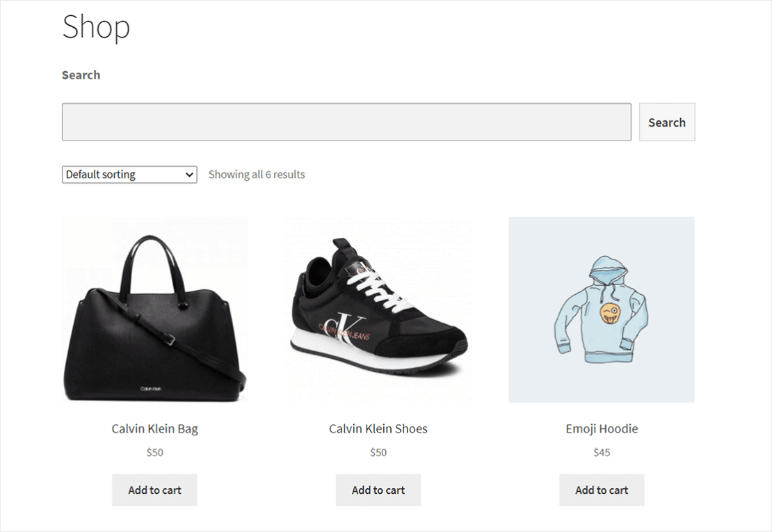
Task: Click the 'Showing all 6 results' text
Action: (257, 175)
